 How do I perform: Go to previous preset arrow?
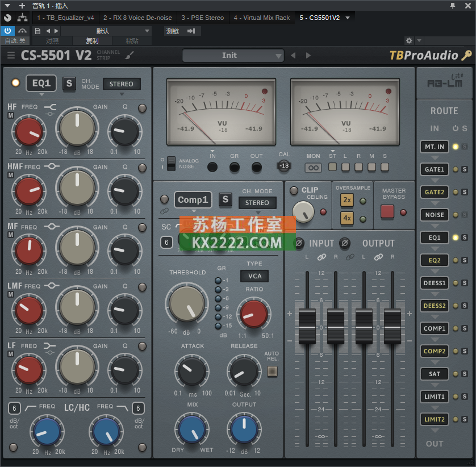293,55
